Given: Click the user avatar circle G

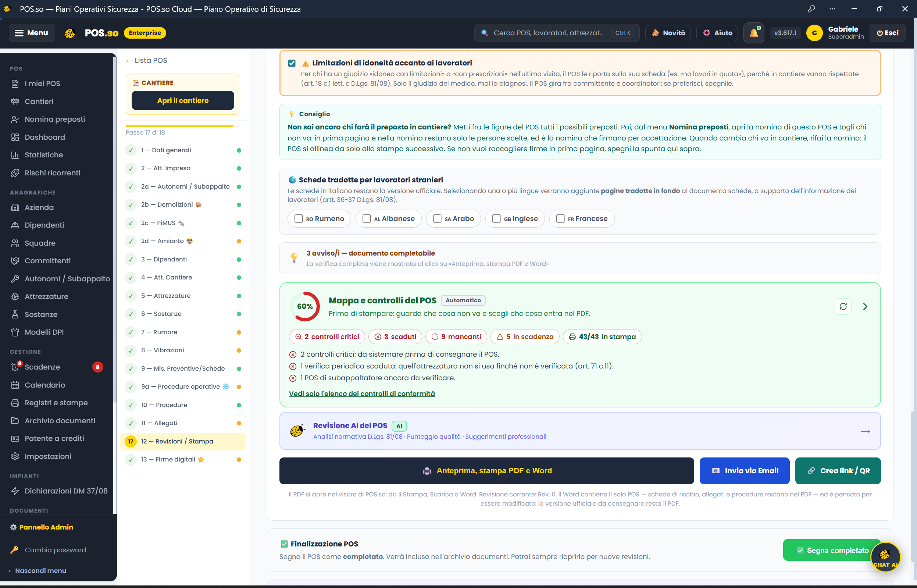Looking at the screenshot, I should (x=814, y=33).
